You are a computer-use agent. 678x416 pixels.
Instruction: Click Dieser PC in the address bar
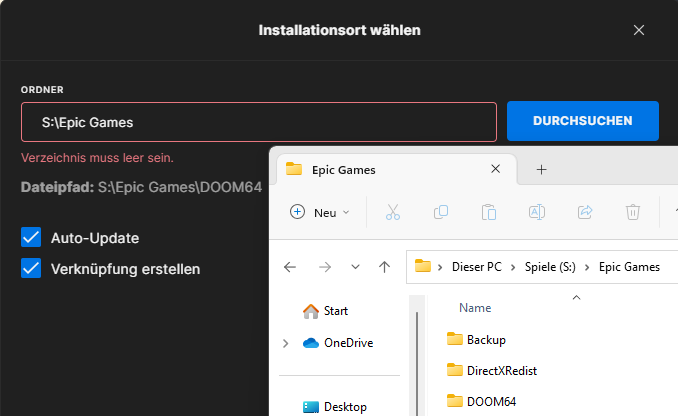(477, 267)
